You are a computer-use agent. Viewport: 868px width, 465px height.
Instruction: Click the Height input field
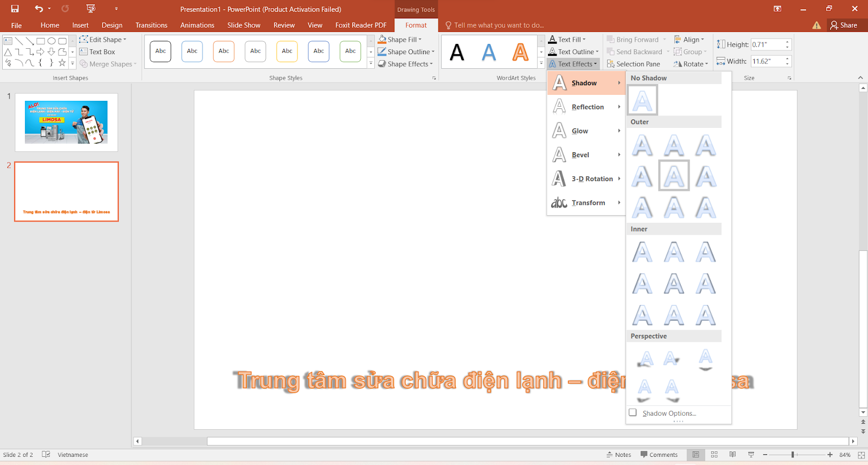pos(767,44)
